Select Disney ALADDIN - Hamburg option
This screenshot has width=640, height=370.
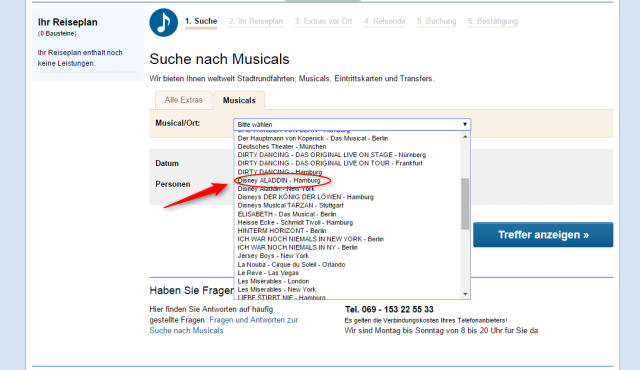coord(279,180)
